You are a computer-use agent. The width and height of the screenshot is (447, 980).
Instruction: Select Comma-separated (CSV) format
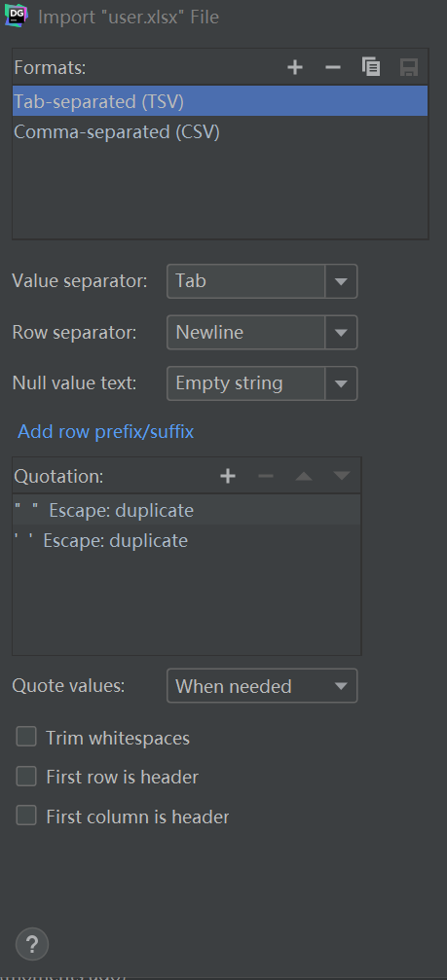click(x=220, y=132)
